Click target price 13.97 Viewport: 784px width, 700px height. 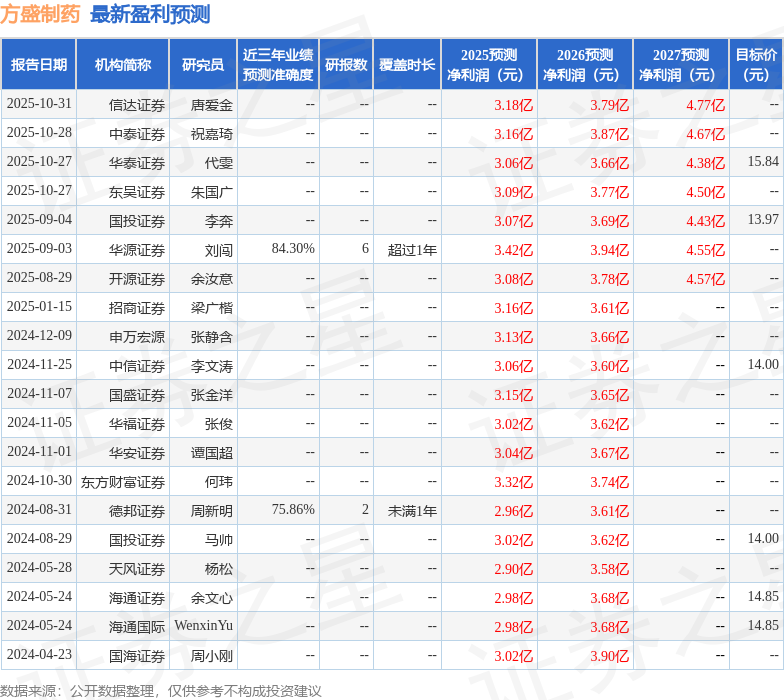(763, 220)
